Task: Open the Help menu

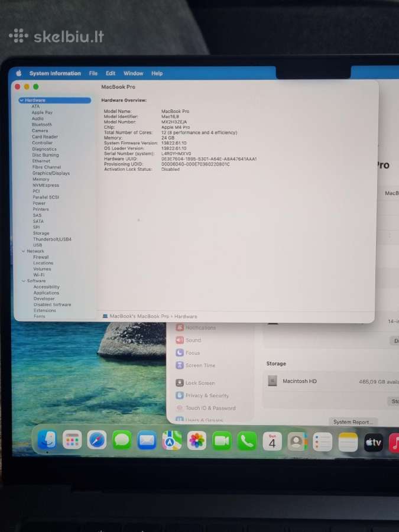Action: click(157, 73)
